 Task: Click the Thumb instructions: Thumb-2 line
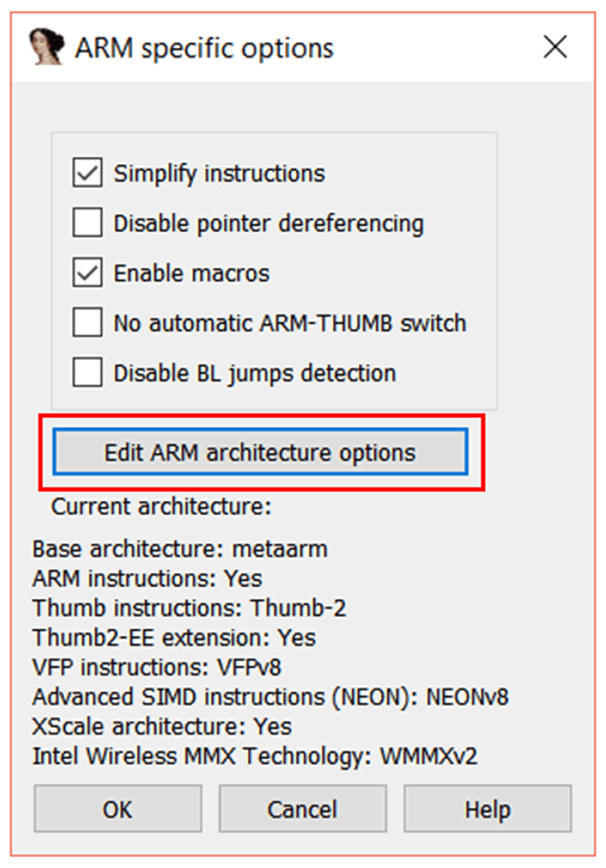click(189, 608)
